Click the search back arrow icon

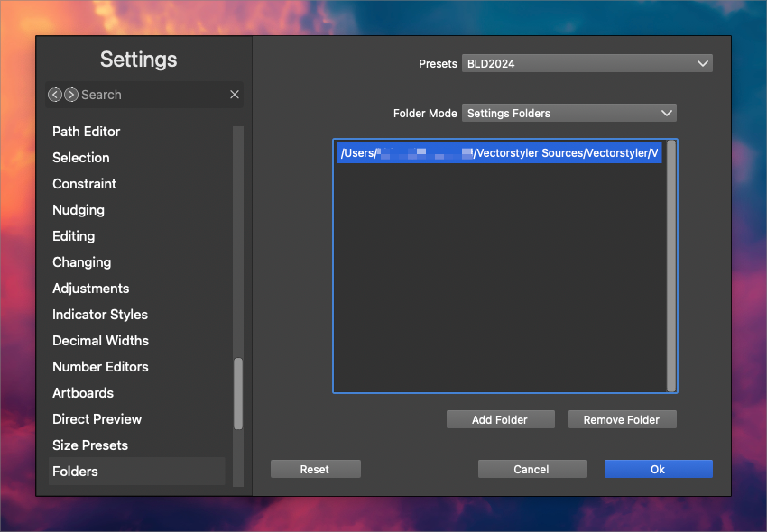[55, 95]
